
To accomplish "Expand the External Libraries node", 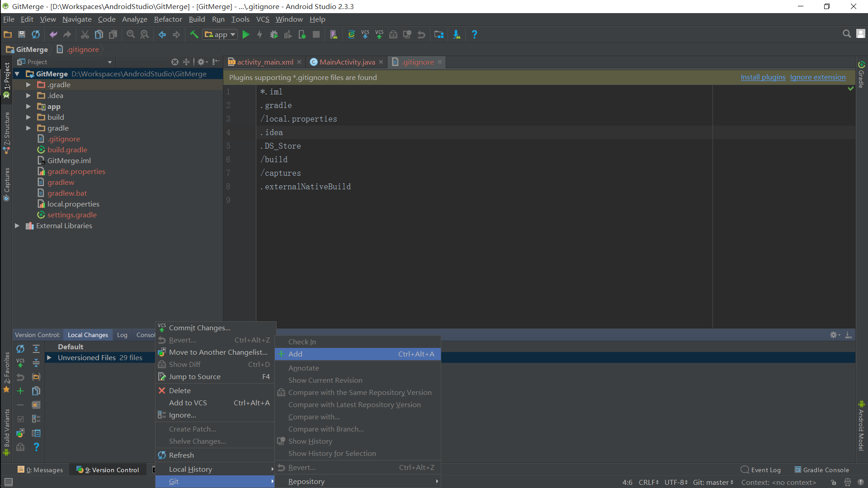I will pos(17,226).
